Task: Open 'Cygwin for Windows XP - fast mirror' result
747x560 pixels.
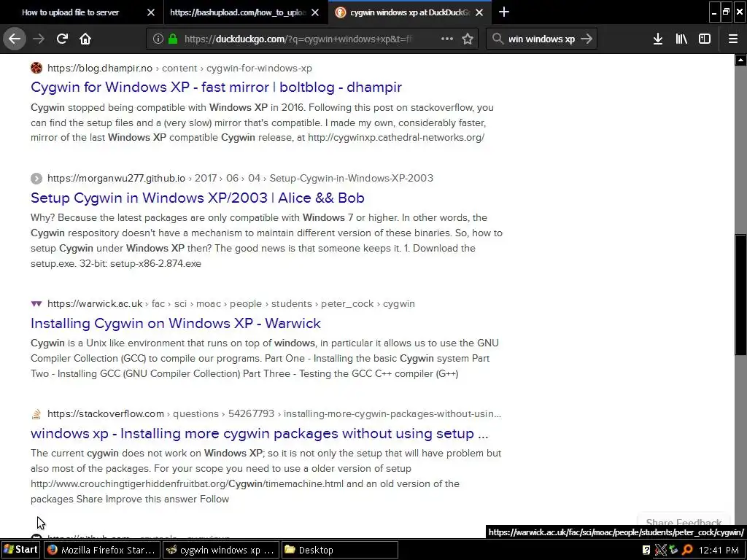Action: [x=216, y=87]
